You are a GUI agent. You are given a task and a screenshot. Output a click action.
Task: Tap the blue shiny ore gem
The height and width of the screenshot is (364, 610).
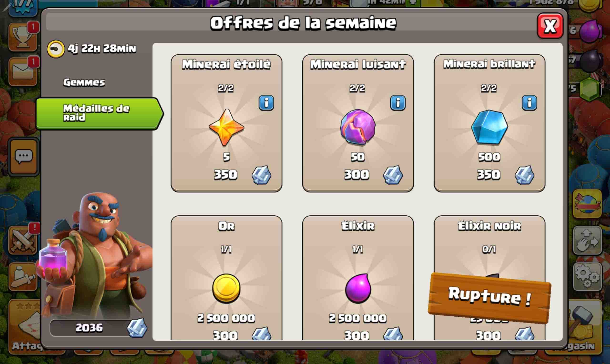click(x=489, y=127)
